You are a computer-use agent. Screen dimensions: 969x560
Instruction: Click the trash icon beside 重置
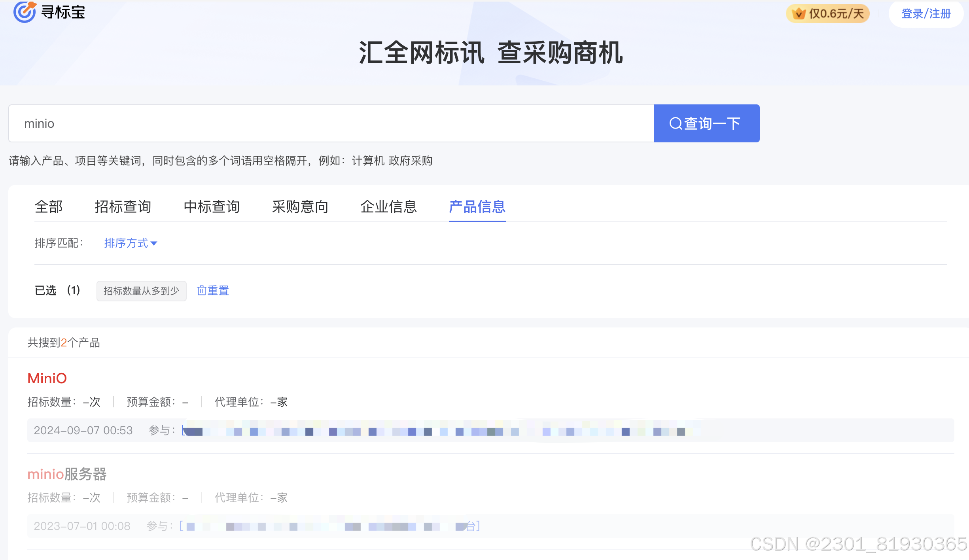click(201, 291)
